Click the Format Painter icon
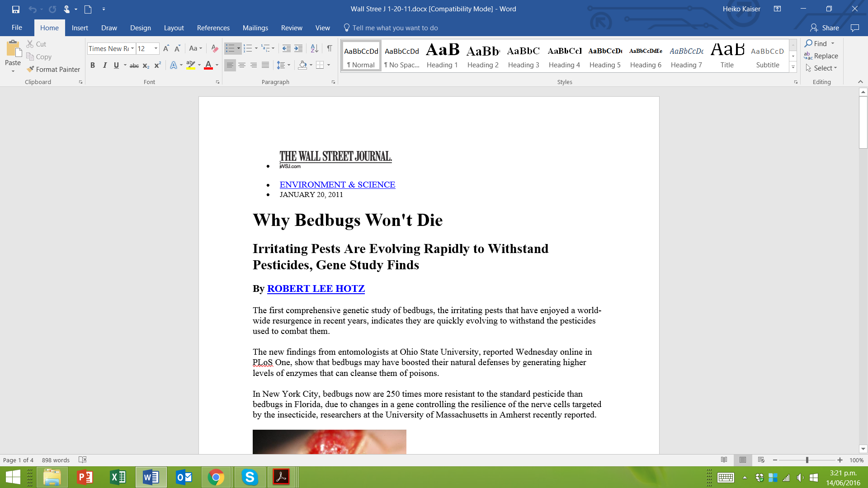Image resolution: width=868 pixels, height=488 pixels. point(31,69)
